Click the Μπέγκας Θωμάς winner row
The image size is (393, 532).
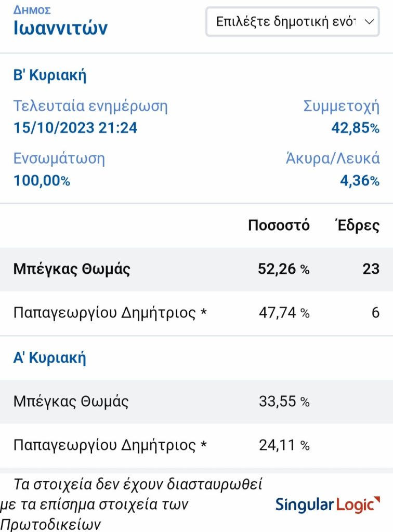pyautogui.click(x=197, y=269)
